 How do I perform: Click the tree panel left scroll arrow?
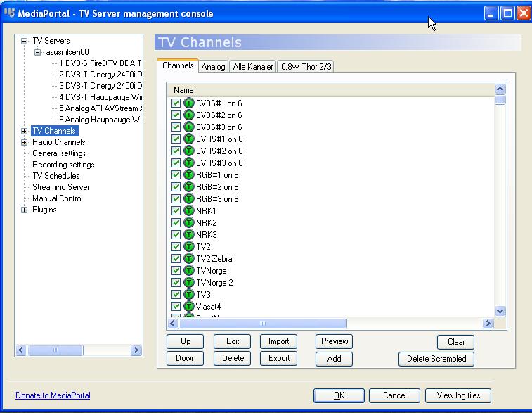point(21,350)
